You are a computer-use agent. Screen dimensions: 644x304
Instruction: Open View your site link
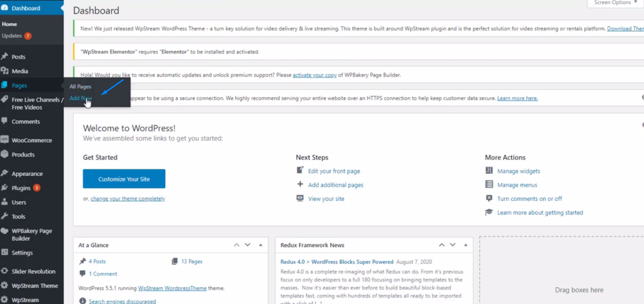point(326,199)
